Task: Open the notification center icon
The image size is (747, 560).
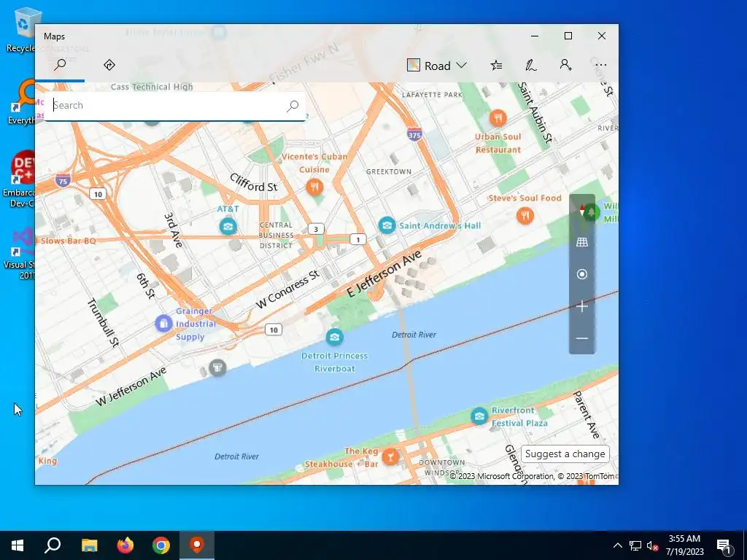Action: [x=724, y=545]
